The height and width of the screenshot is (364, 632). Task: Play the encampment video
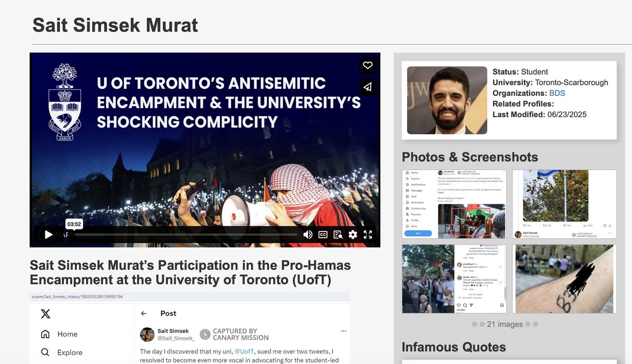(x=48, y=235)
